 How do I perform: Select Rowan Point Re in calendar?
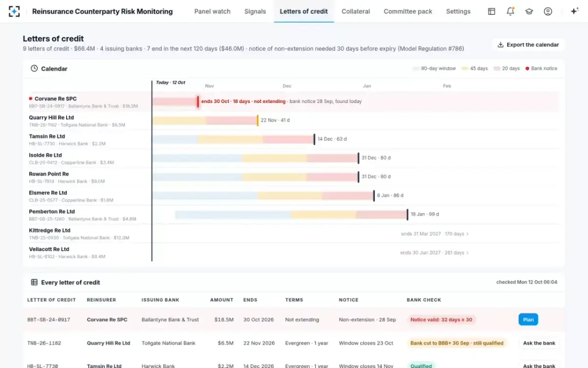pyautogui.click(x=49, y=174)
